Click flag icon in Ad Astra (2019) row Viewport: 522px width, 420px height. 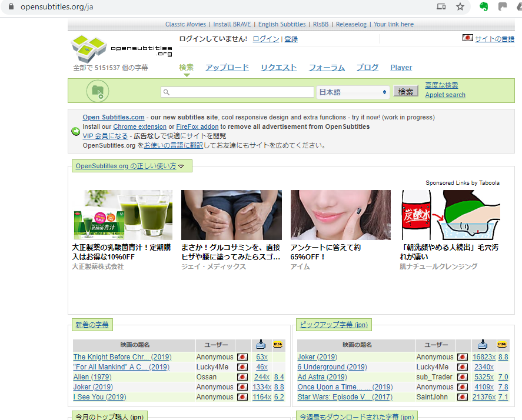pos(463,377)
